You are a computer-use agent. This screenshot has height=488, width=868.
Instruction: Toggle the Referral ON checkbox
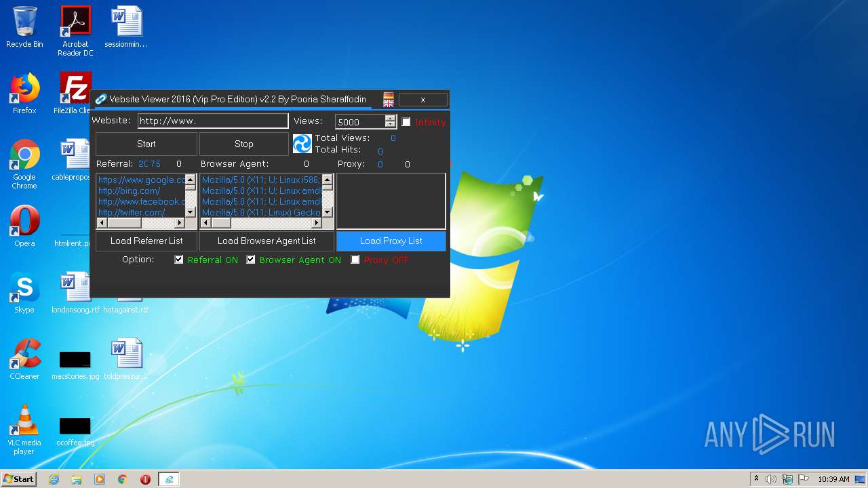(179, 260)
